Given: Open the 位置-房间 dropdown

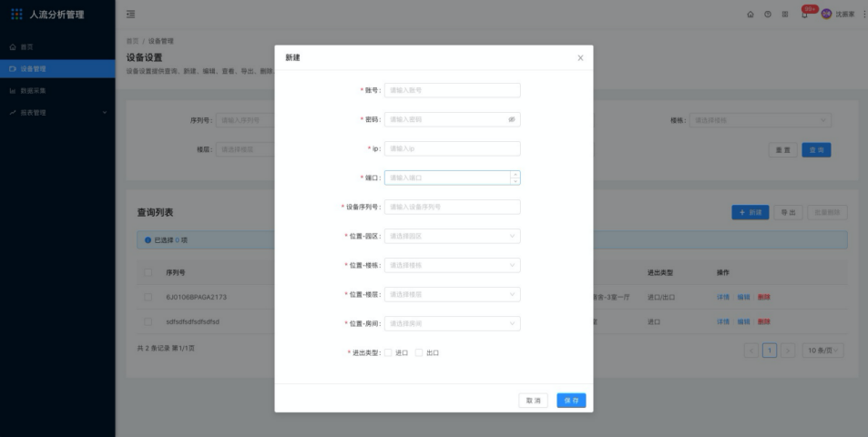Looking at the screenshot, I should pos(453,323).
